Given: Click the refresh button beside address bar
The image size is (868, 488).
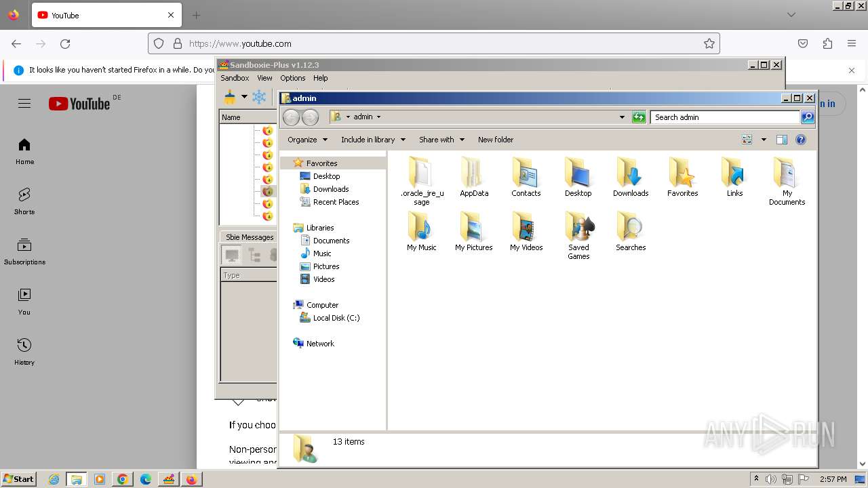Looking at the screenshot, I should click(x=639, y=117).
